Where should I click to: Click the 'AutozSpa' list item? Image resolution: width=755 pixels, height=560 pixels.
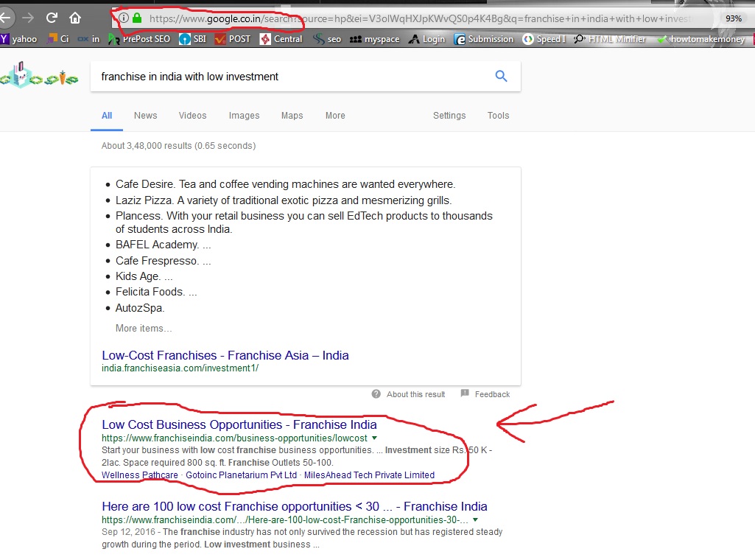coord(140,308)
